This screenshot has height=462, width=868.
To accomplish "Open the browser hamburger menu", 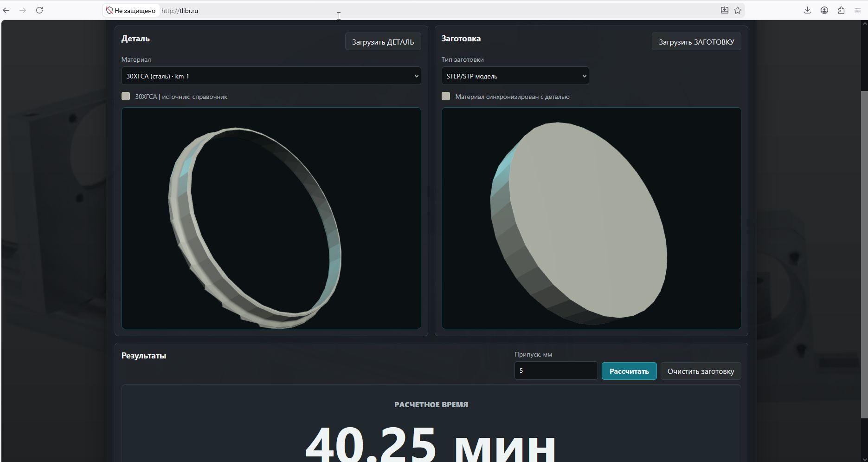I will (858, 10).
